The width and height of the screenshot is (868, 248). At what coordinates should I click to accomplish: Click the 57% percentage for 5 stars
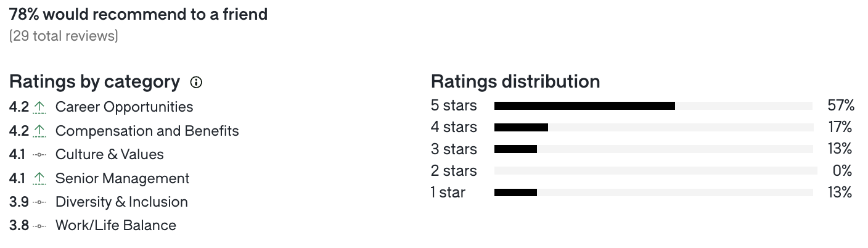pos(841,105)
